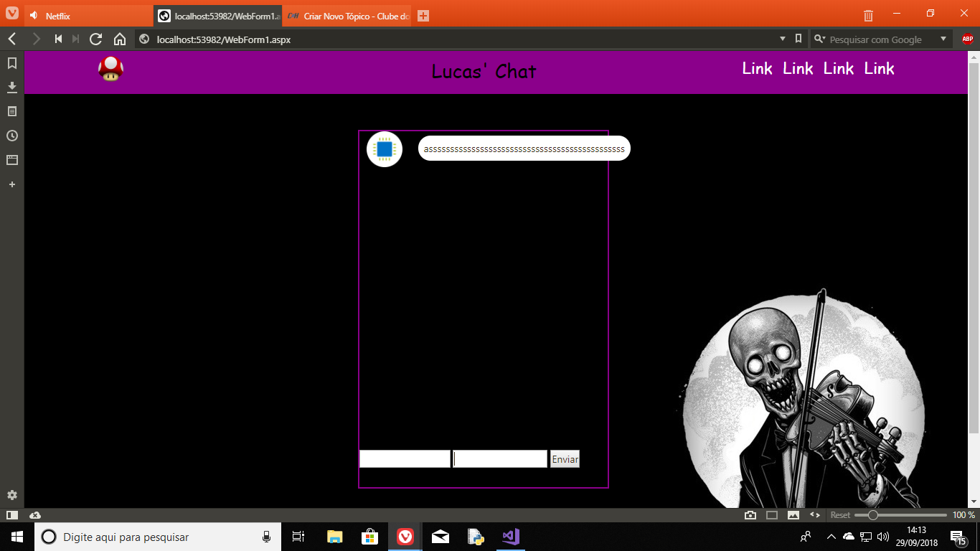This screenshot has height=551, width=980.
Task: Reset the page zoom level
Action: click(x=840, y=515)
